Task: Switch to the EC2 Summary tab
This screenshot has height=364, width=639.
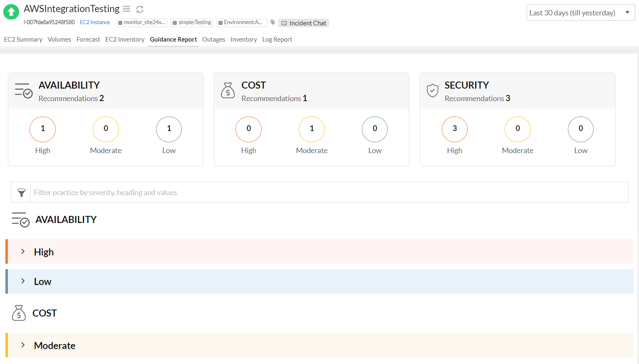Action: [23, 40]
